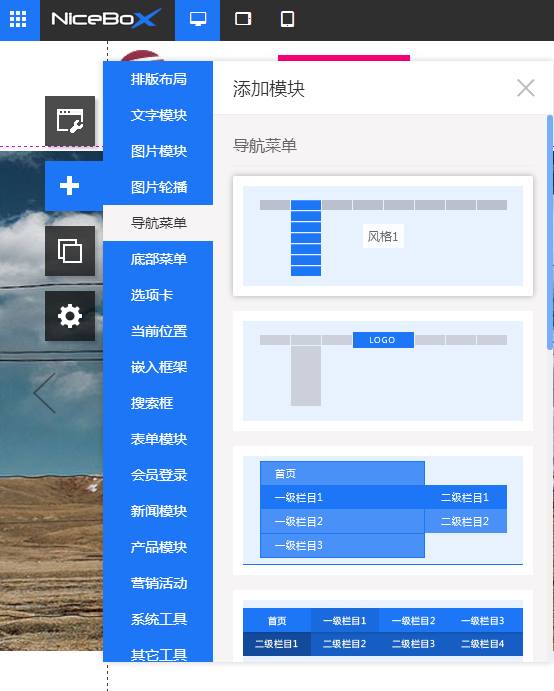Switch to desktop preview mode
Viewport: 554px width, 691px height.
(197, 19)
